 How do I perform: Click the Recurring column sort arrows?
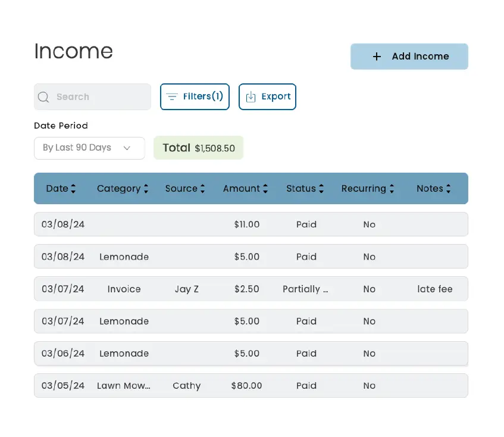pos(391,189)
